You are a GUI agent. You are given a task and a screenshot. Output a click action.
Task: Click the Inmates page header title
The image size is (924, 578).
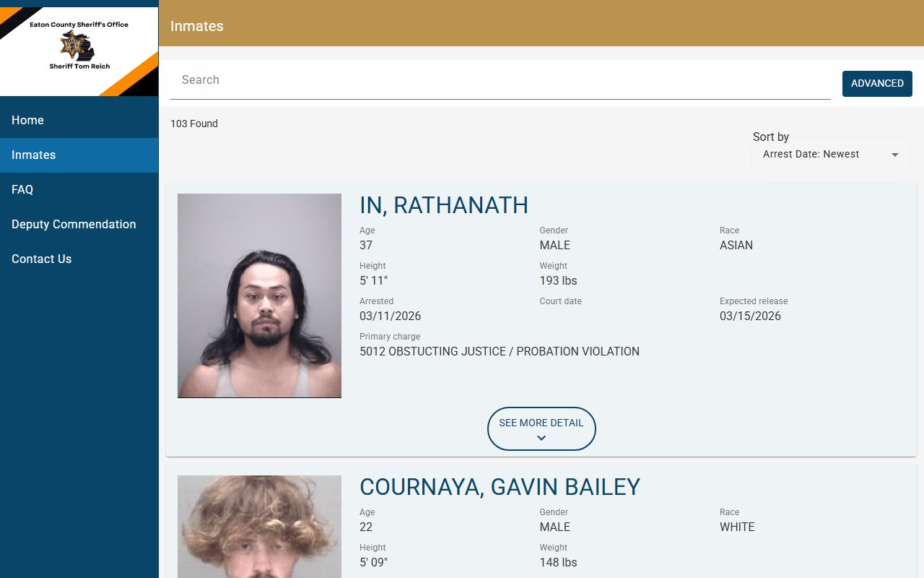[197, 27]
